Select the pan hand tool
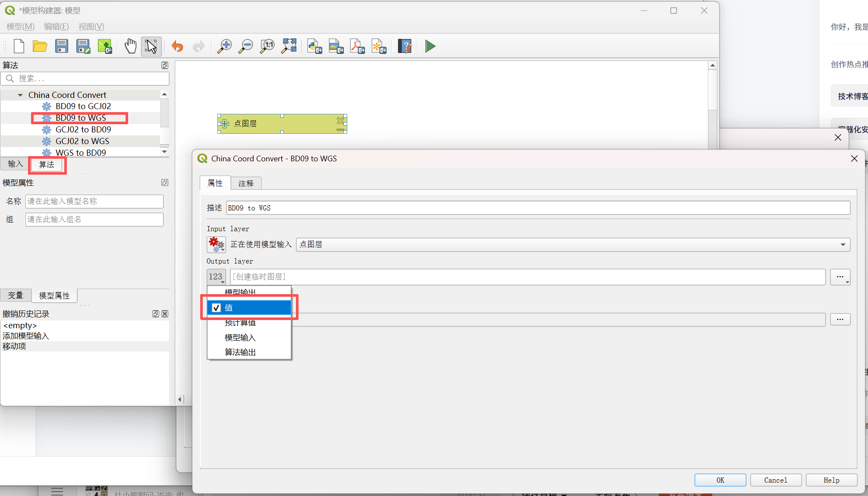Viewport: 868px width, 496px height. tap(130, 46)
